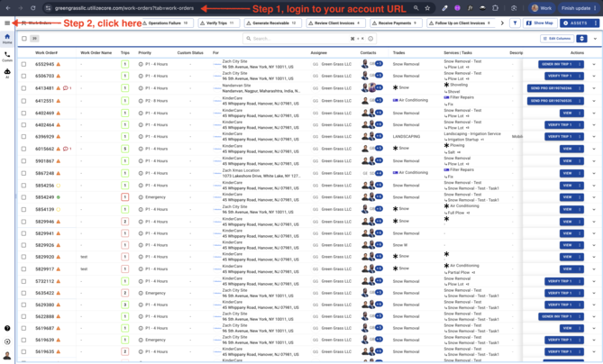Click the yellow status circle on order 5854256

tap(59, 186)
